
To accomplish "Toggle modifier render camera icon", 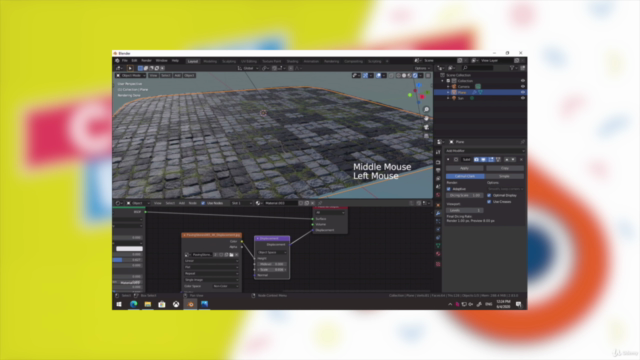I will (x=476, y=160).
